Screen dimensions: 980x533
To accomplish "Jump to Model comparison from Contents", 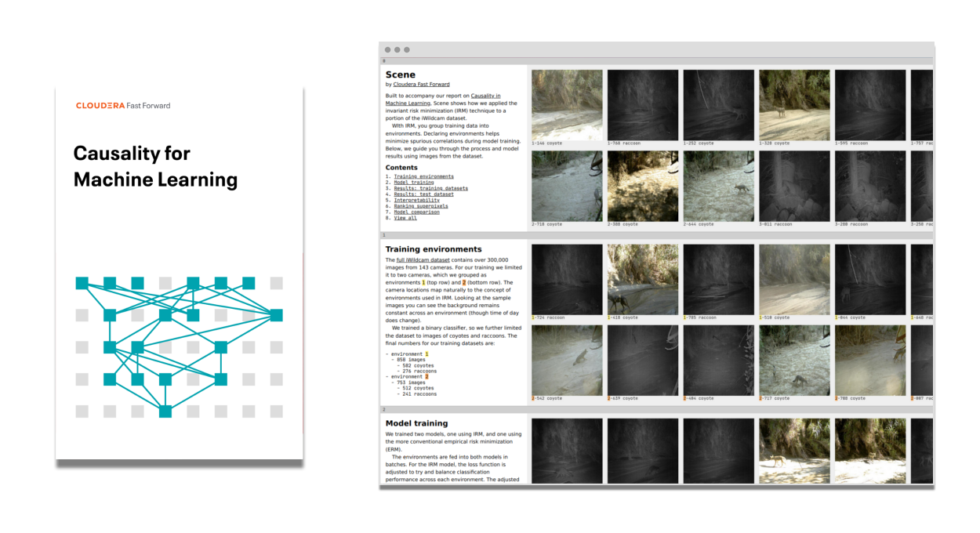I will click(416, 212).
